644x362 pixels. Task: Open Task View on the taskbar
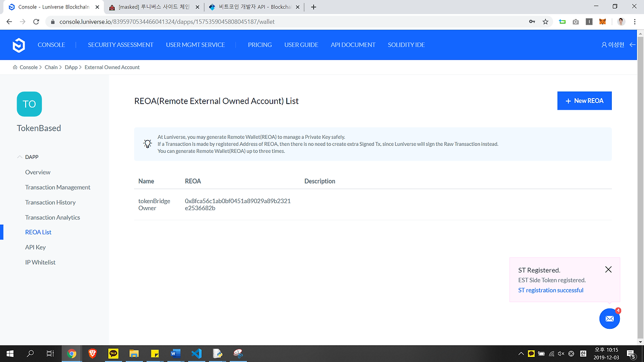[x=50, y=354]
